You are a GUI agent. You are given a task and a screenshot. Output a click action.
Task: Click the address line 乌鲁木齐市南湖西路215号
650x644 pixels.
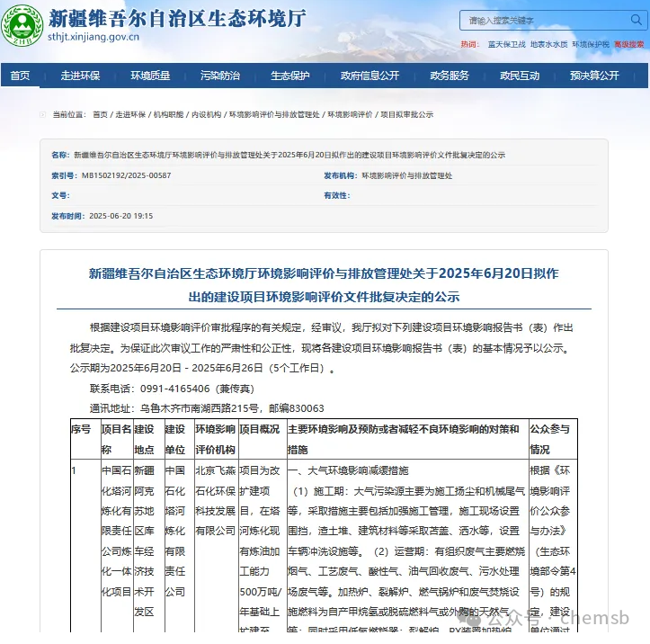tap(200, 408)
